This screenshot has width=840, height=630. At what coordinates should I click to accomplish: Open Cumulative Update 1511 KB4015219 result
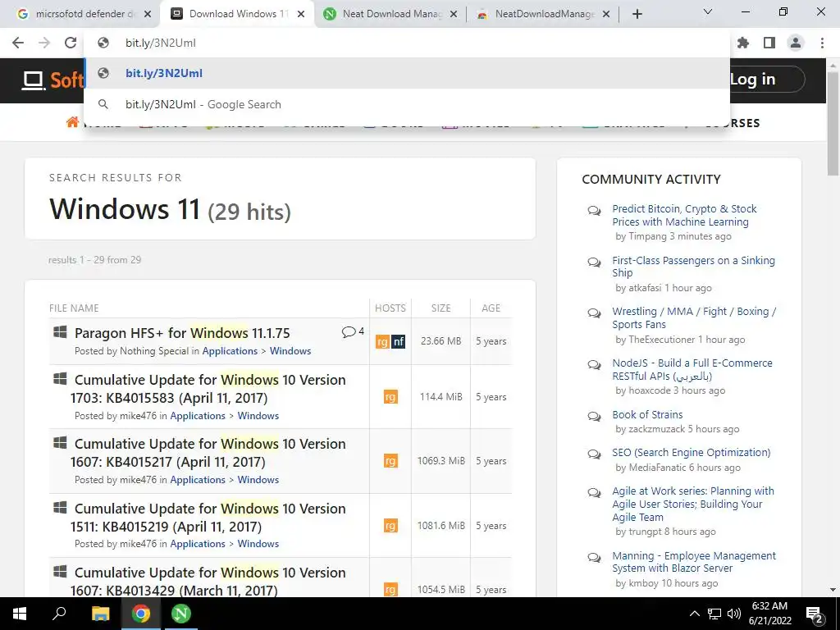click(208, 518)
